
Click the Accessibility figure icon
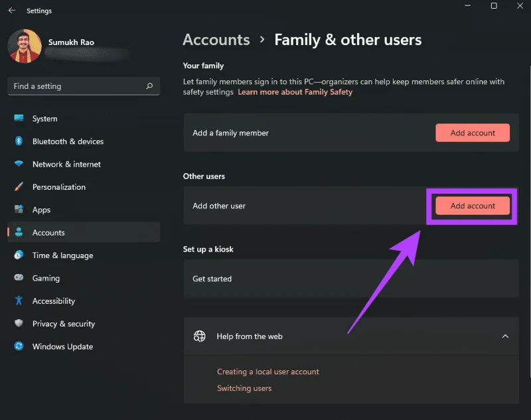pyautogui.click(x=19, y=301)
